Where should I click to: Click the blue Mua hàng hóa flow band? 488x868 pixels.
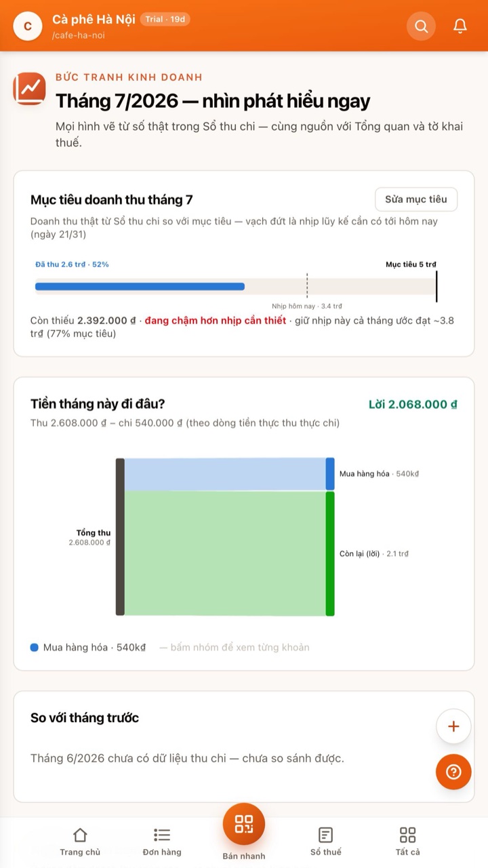point(225,474)
